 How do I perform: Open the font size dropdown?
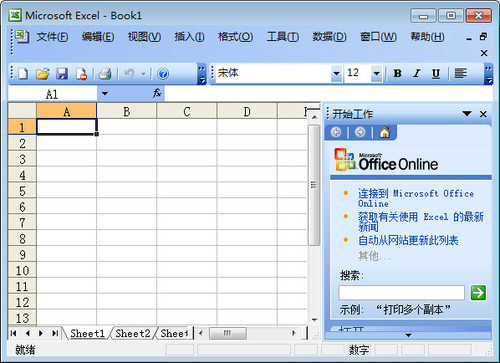point(376,73)
